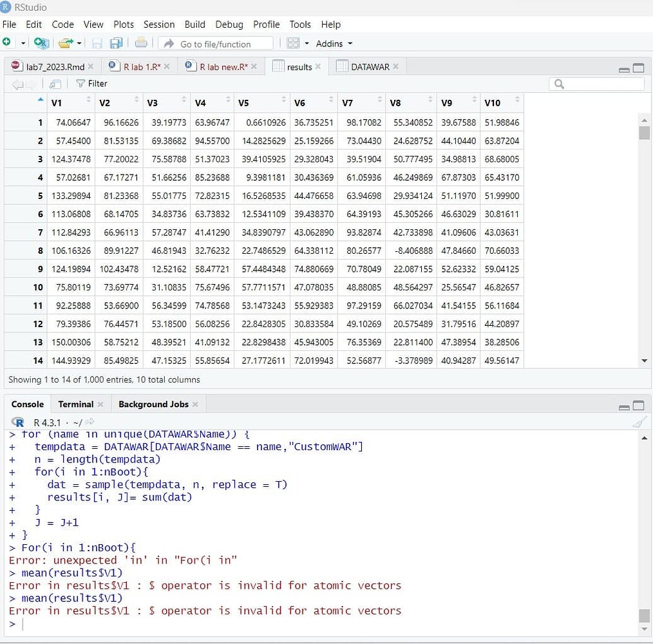Viewport: 653px width, 644px height.
Task: Print the current file
Action: coord(140,43)
